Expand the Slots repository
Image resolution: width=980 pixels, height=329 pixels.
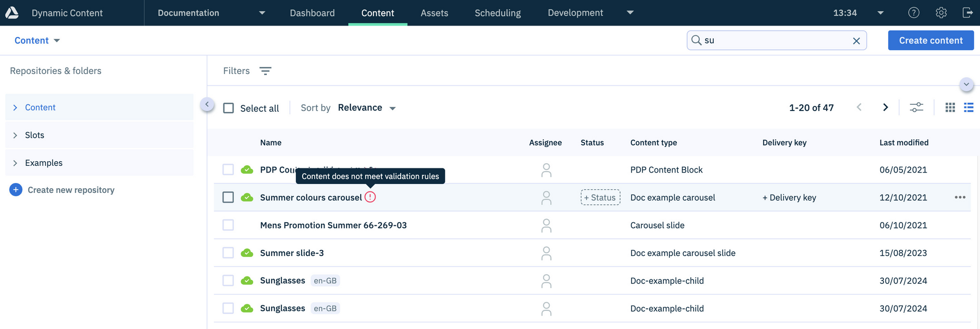(x=15, y=135)
